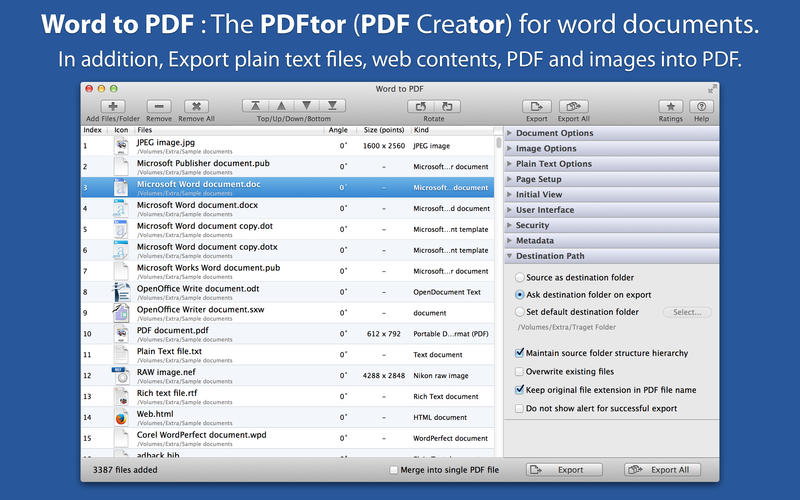The width and height of the screenshot is (800, 500).
Task: Enable Overwrite existing files checkbox
Action: coord(519,371)
